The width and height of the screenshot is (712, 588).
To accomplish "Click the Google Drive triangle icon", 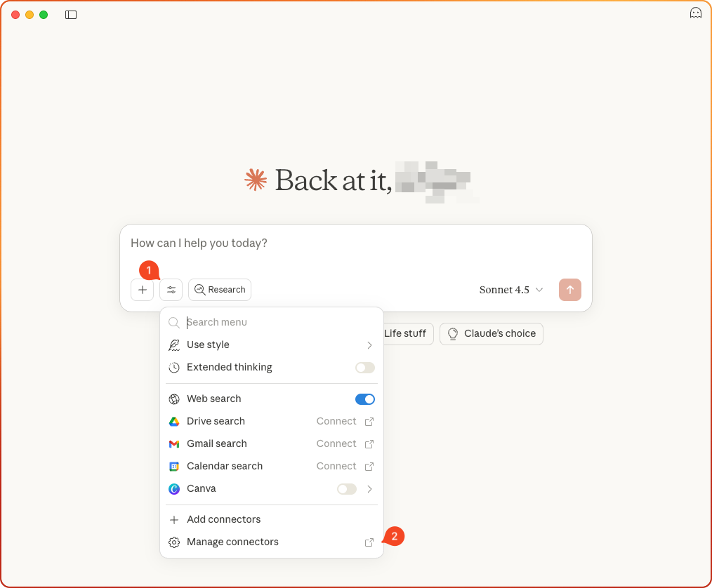I will (x=174, y=421).
